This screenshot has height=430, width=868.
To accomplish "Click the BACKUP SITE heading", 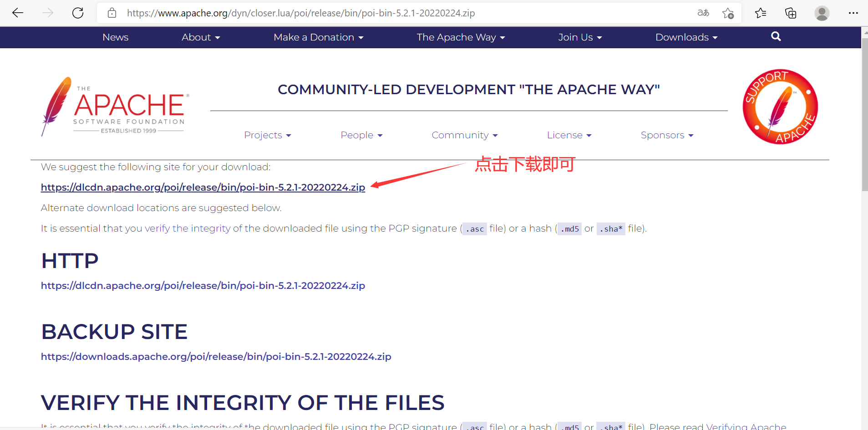I will (114, 332).
